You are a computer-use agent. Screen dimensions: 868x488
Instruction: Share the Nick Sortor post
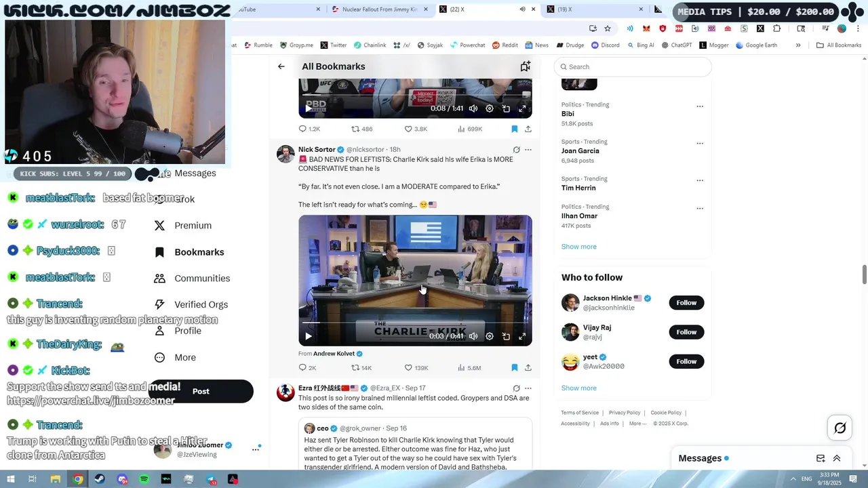[x=528, y=367]
